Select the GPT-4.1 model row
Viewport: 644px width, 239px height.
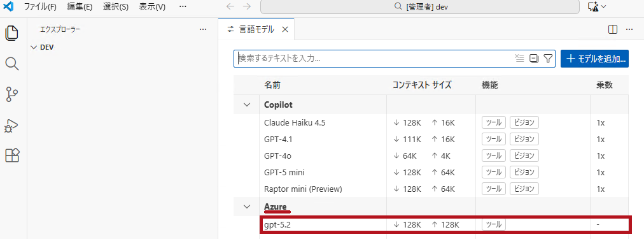click(431, 139)
